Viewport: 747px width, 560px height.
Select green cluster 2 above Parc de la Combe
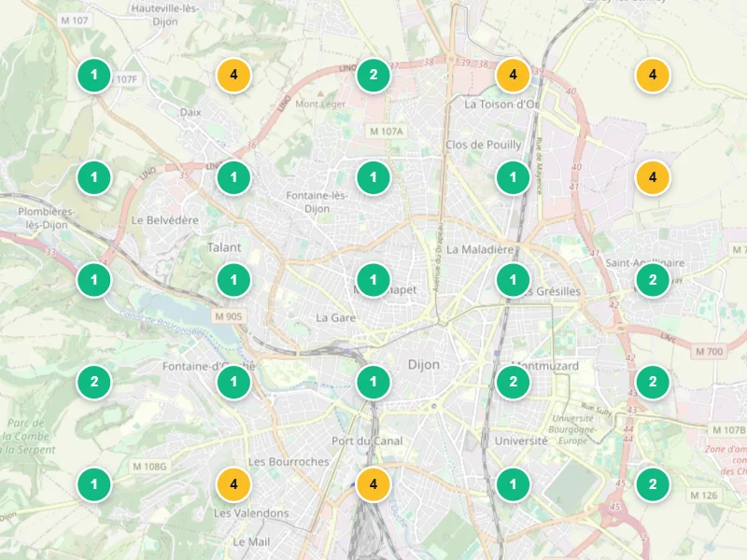tap(94, 382)
